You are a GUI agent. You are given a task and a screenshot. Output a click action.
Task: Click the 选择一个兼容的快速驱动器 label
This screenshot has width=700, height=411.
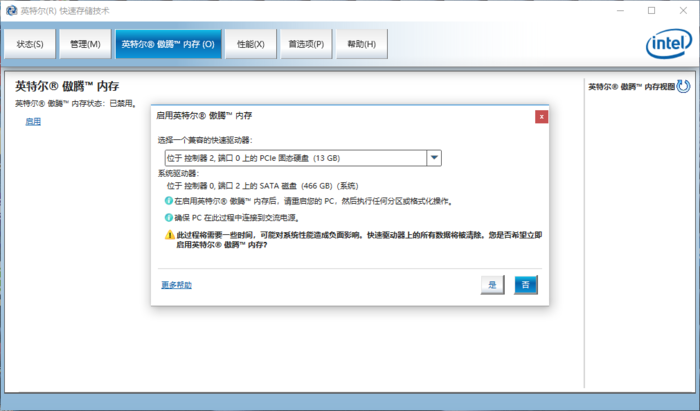(205, 140)
